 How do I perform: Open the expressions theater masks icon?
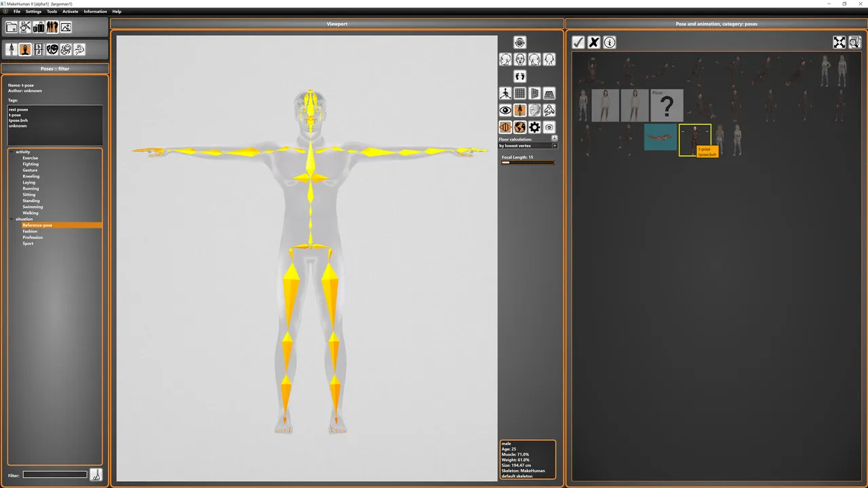coord(52,49)
